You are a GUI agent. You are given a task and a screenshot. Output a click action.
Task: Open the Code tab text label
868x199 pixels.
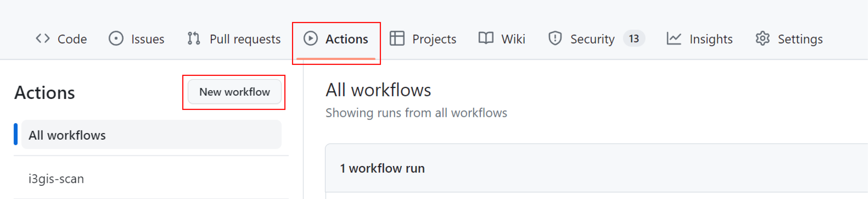pos(72,39)
